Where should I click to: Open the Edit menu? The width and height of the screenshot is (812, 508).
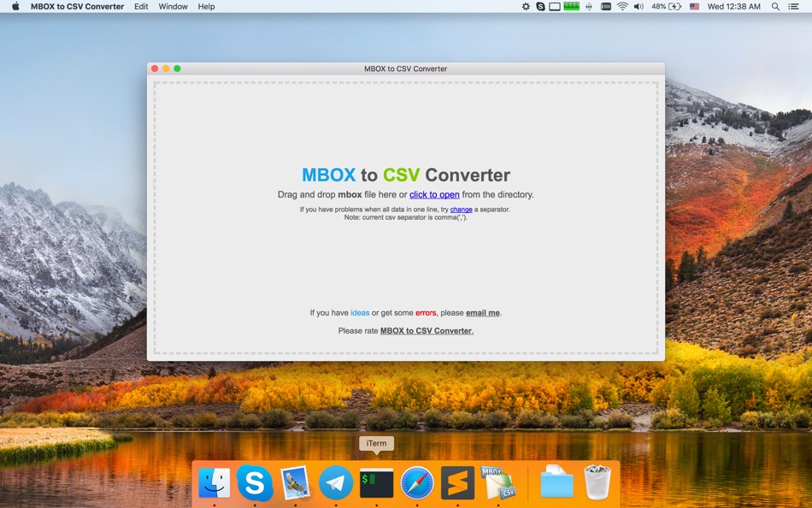tap(141, 6)
